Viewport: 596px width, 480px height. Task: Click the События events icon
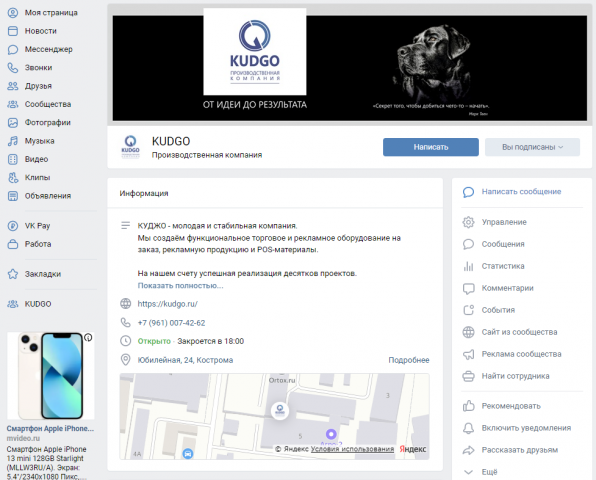[x=468, y=310]
